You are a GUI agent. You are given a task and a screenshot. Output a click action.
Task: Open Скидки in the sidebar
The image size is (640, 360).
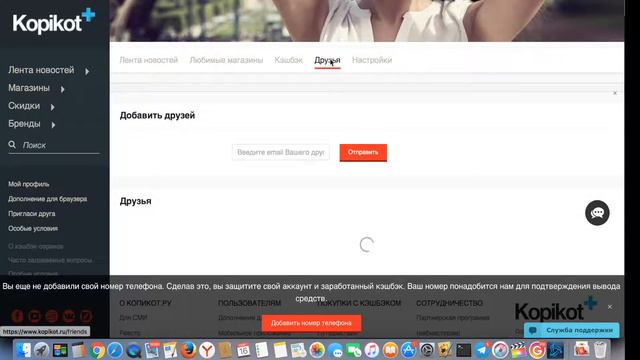pyautogui.click(x=24, y=106)
